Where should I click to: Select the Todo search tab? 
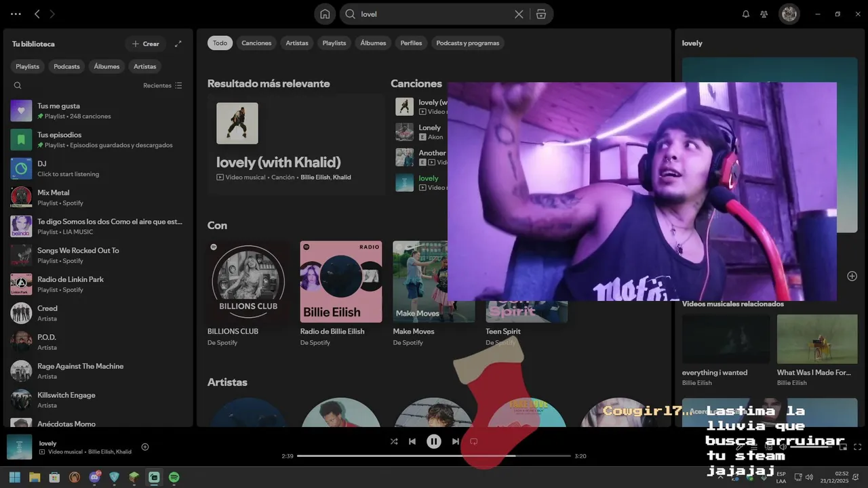(x=220, y=43)
